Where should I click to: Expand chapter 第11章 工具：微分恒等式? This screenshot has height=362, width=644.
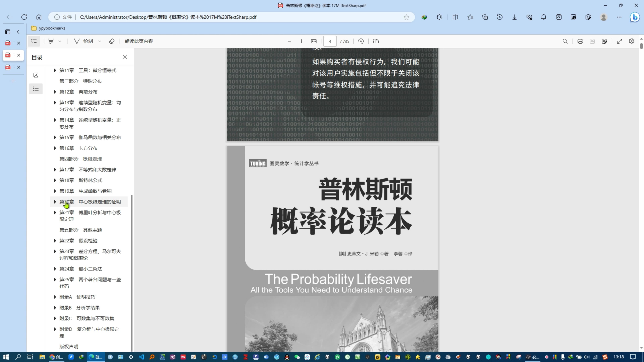coord(55,70)
